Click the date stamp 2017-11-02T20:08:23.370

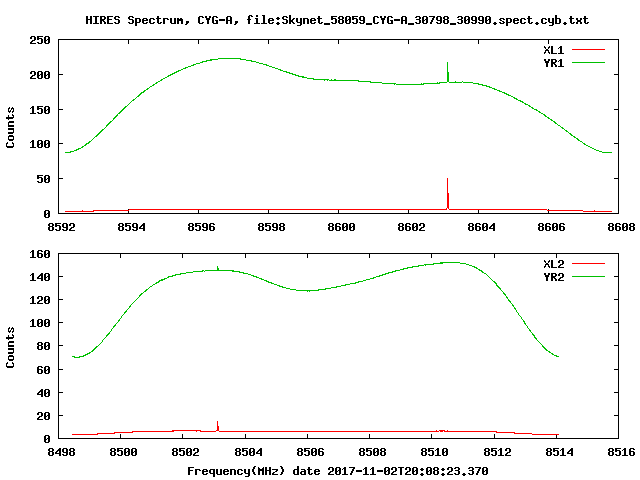(408, 471)
